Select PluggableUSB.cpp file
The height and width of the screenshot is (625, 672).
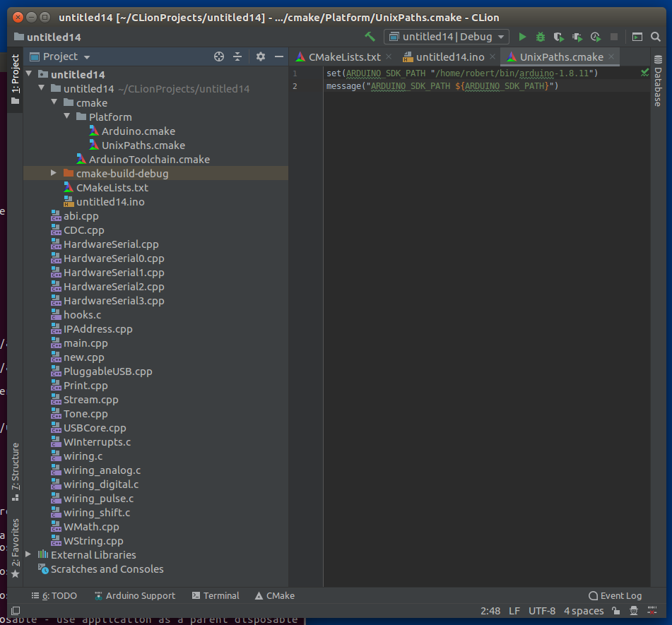point(108,371)
